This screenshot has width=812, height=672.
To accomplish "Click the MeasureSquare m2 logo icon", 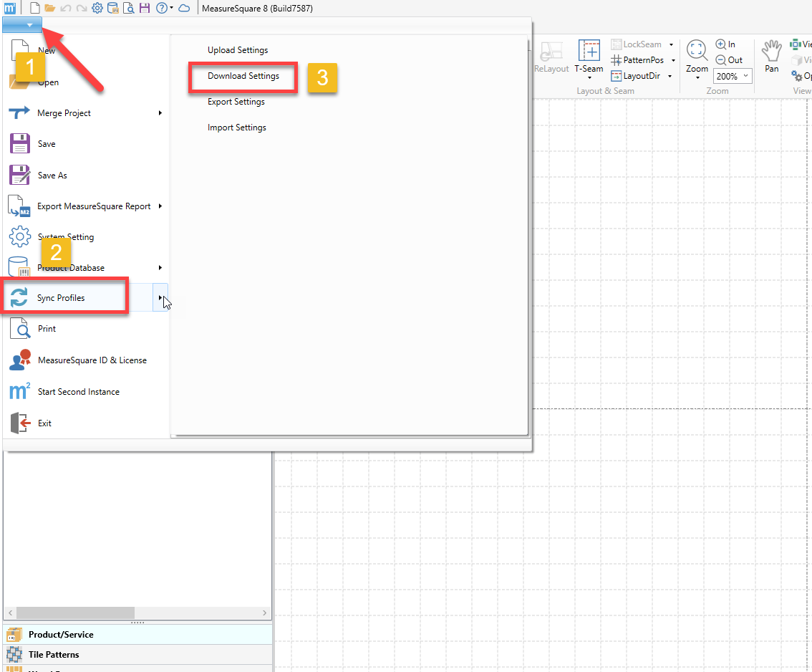I will point(9,8).
